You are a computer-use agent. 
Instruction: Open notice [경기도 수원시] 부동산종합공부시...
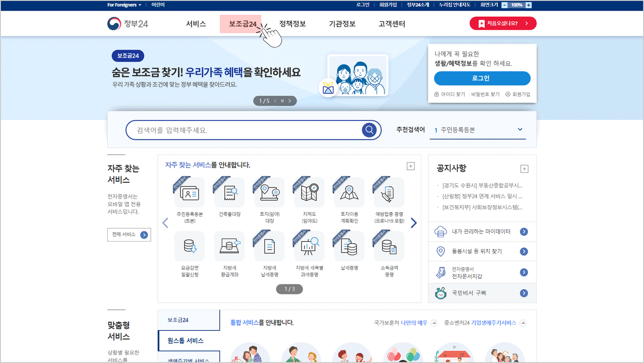[482, 186]
